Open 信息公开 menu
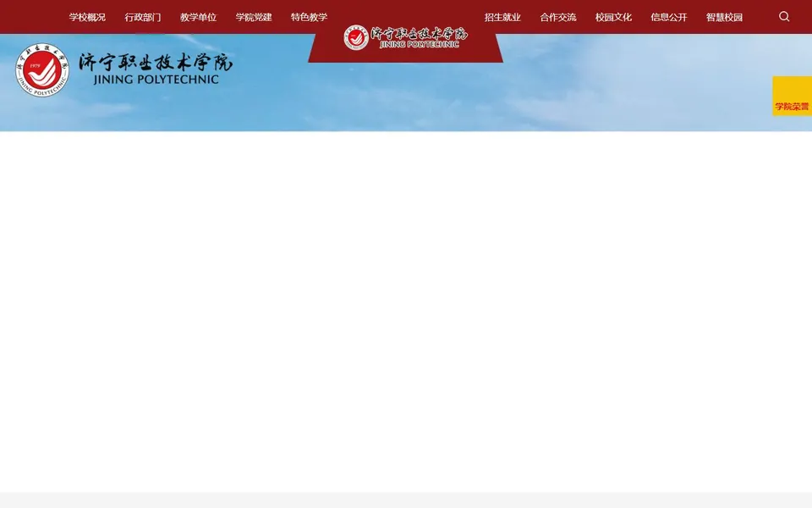 [x=669, y=17]
